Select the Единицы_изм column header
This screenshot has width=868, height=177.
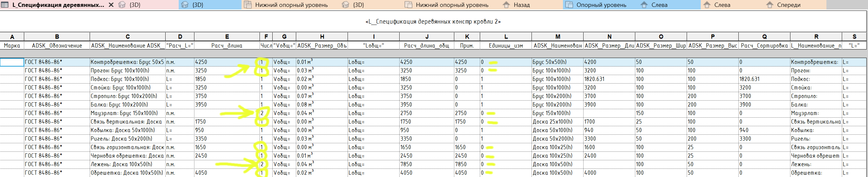point(506,46)
